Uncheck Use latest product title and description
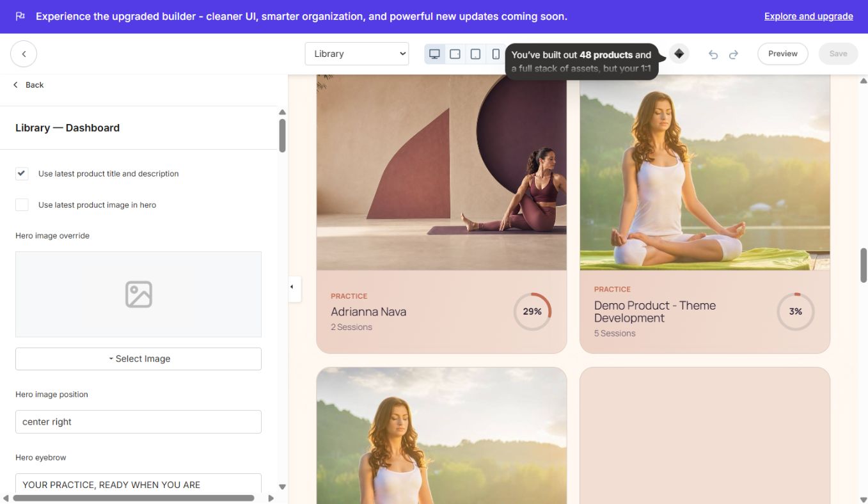This screenshot has height=504, width=868. 22,173
